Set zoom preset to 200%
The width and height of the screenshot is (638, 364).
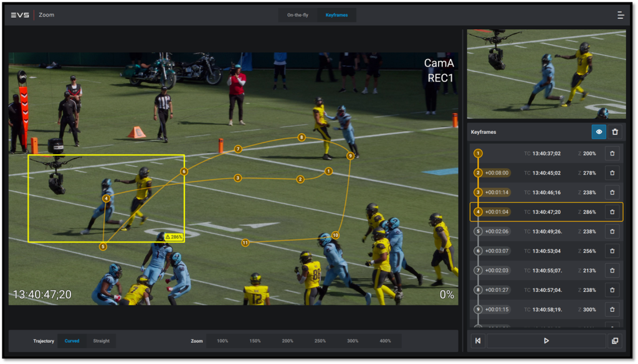click(287, 341)
